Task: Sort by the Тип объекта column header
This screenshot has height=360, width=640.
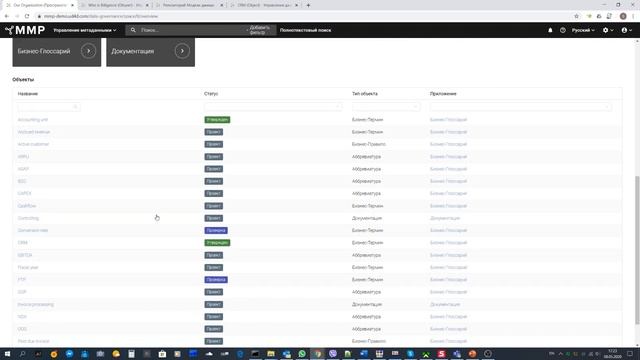Action: coord(365,94)
